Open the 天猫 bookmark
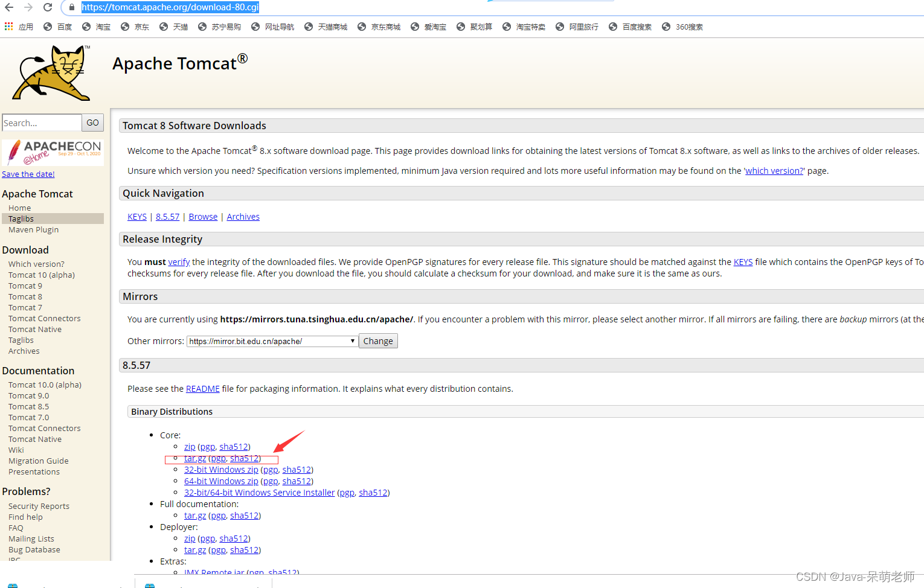Image resolution: width=924 pixels, height=588 pixels. (174, 27)
